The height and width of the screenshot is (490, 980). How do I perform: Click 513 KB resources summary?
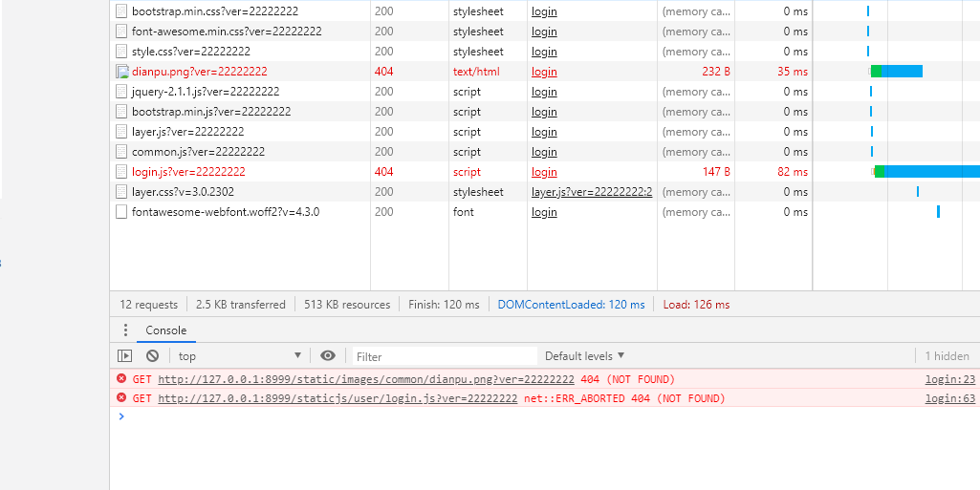tap(347, 305)
